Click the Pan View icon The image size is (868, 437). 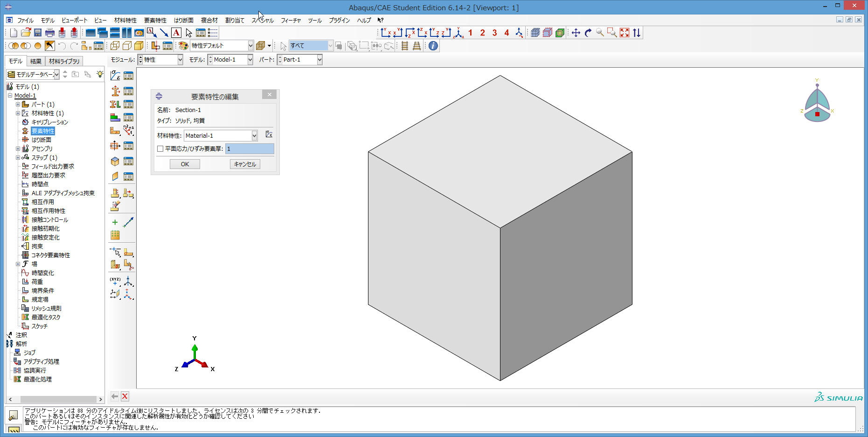coord(576,33)
